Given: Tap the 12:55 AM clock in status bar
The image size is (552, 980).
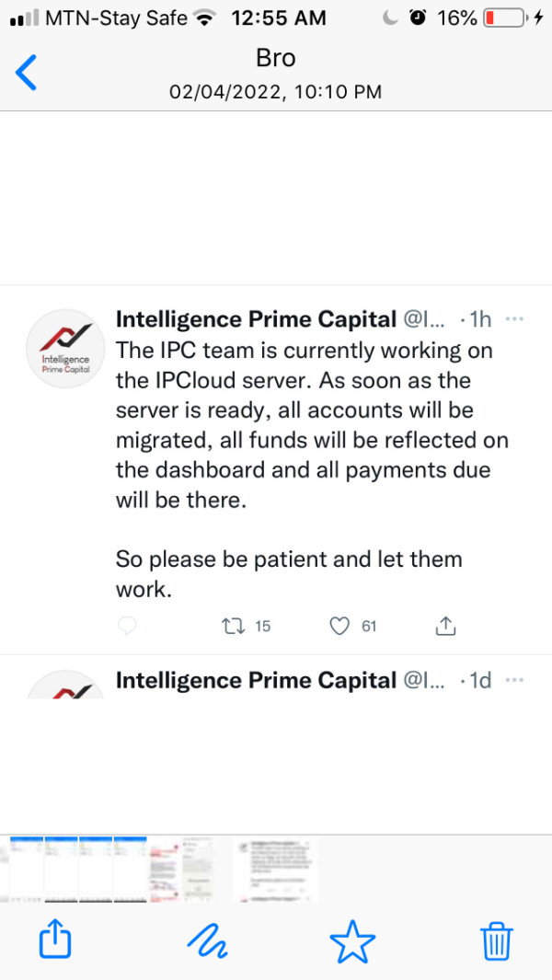Looking at the screenshot, I should pos(279,17).
